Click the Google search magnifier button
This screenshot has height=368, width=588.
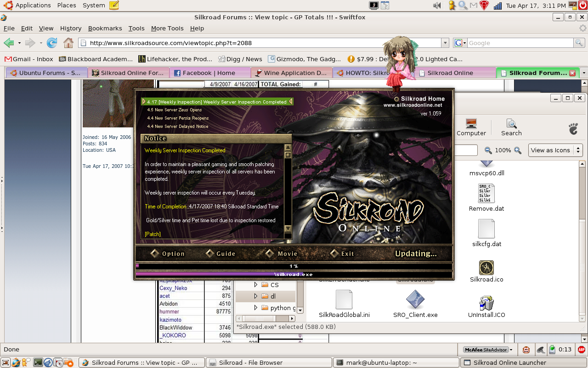pyautogui.click(x=579, y=43)
